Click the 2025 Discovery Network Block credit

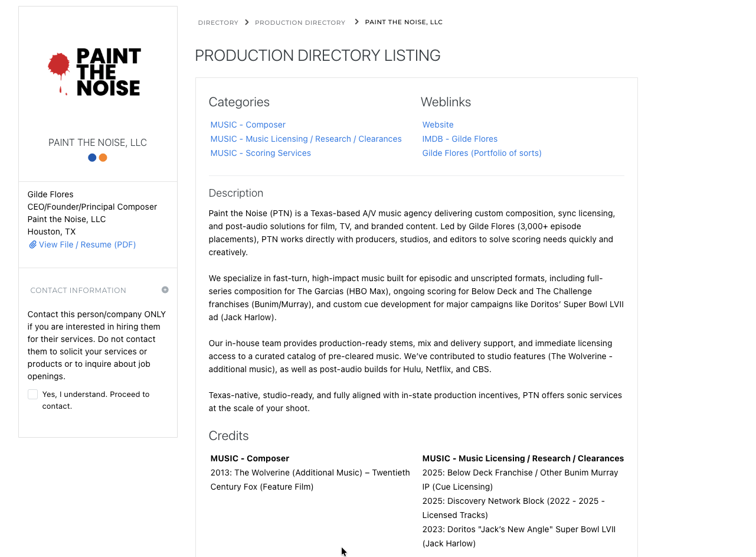pos(513,508)
